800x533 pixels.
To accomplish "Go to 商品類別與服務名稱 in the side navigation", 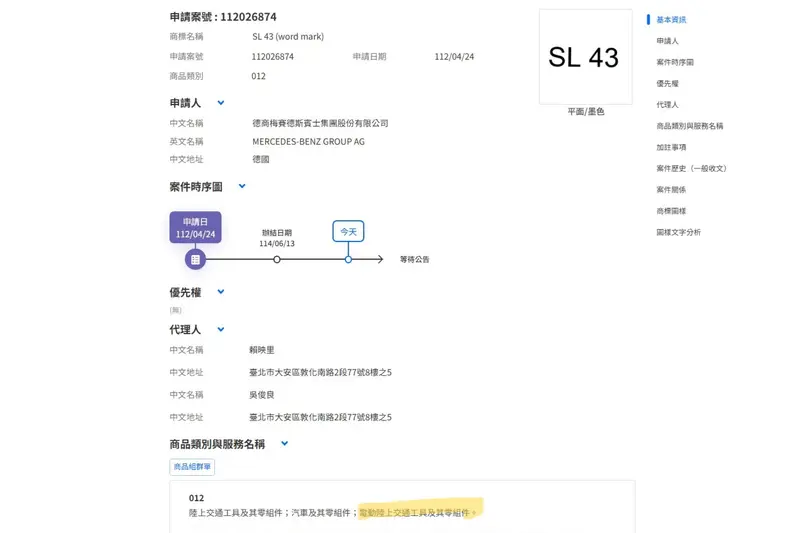I will point(690,126).
